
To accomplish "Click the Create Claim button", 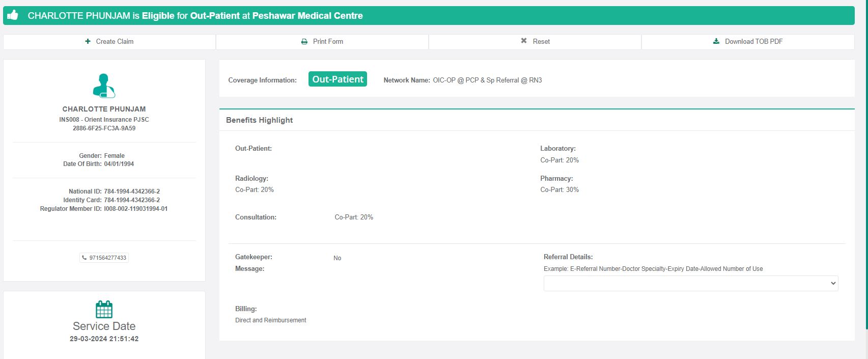I will click(x=109, y=42).
